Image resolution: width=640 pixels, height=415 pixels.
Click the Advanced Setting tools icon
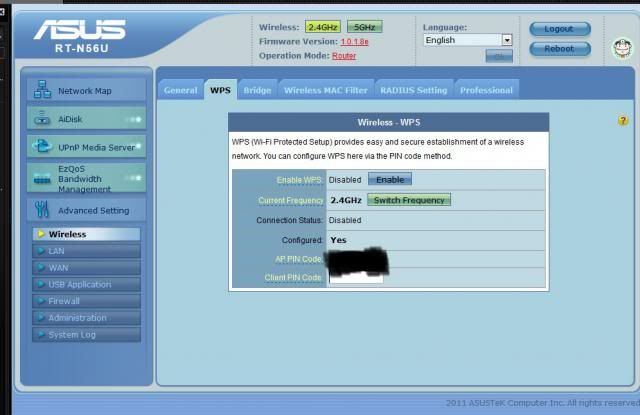(x=42, y=209)
